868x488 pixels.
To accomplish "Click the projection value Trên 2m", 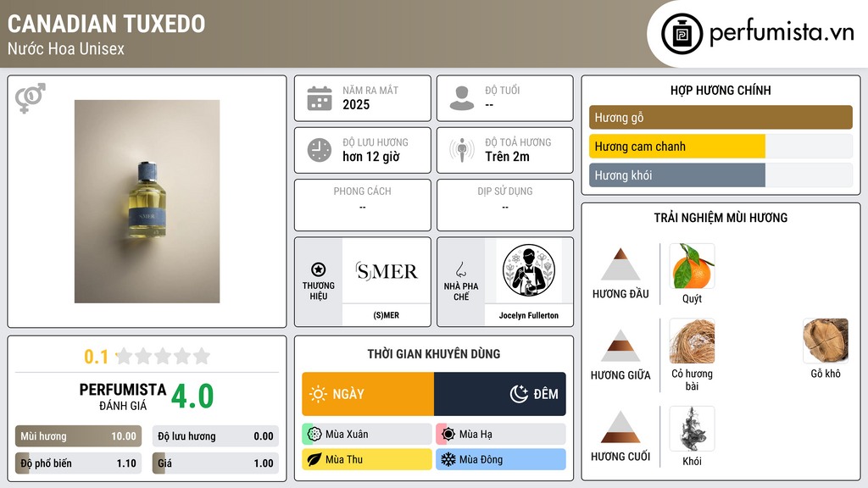I will pyautogui.click(x=507, y=157).
